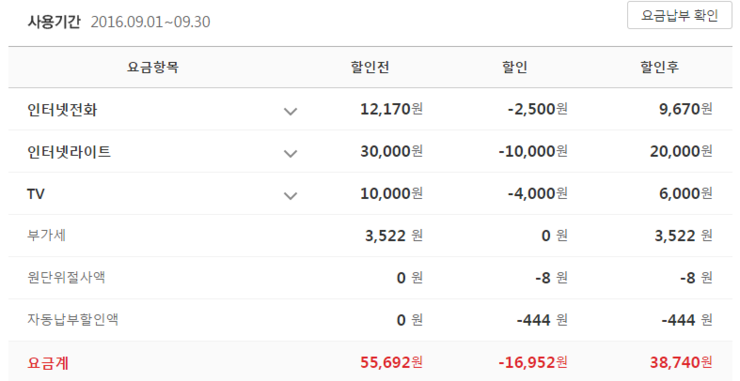Image resolution: width=740 pixels, height=381 pixels.
Task: Select the 인터넷라이트 item label
Action: point(69,152)
